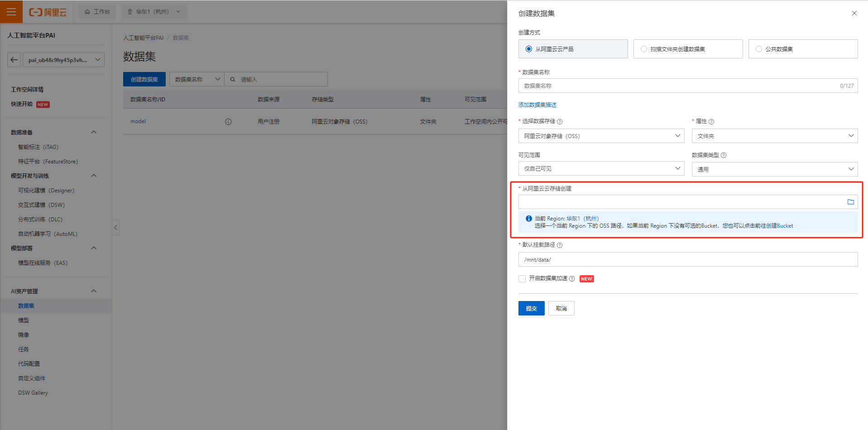
Task: Enable the 开启数据集加速 checkbox
Action: pyautogui.click(x=522, y=279)
